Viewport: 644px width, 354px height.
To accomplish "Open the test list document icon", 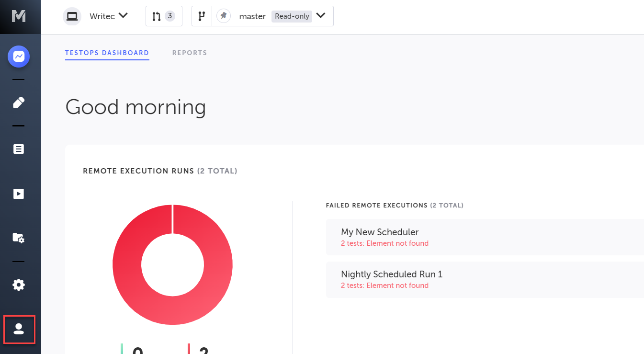I will [x=19, y=149].
